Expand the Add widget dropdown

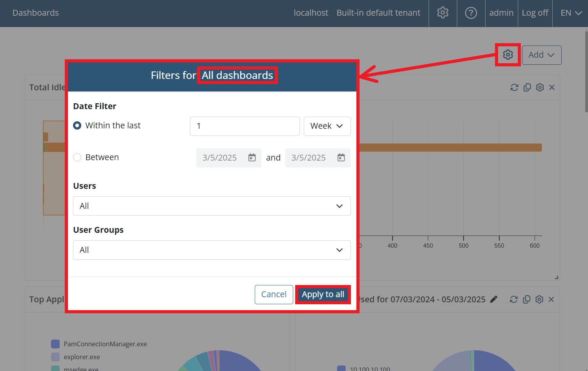pyautogui.click(x=541, y=55)
